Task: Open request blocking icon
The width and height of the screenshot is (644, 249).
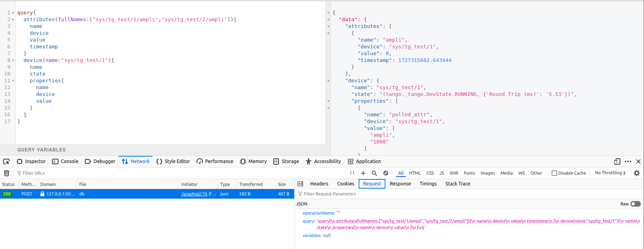Action: click(386, 173)
